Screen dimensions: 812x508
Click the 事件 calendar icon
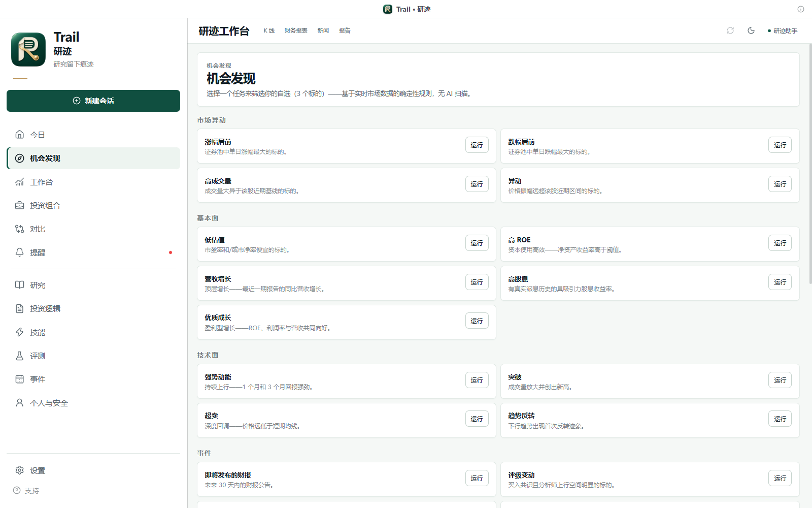20,379
